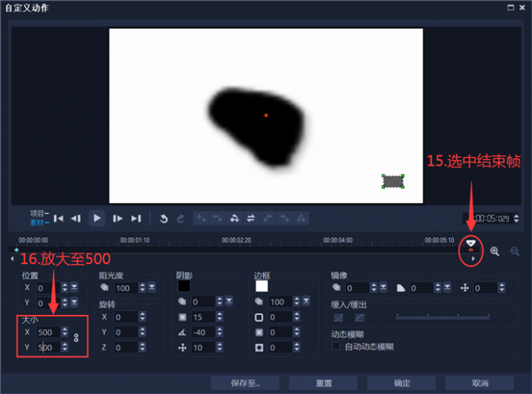Click move keyframe left icon

click(x=268, y=218)
